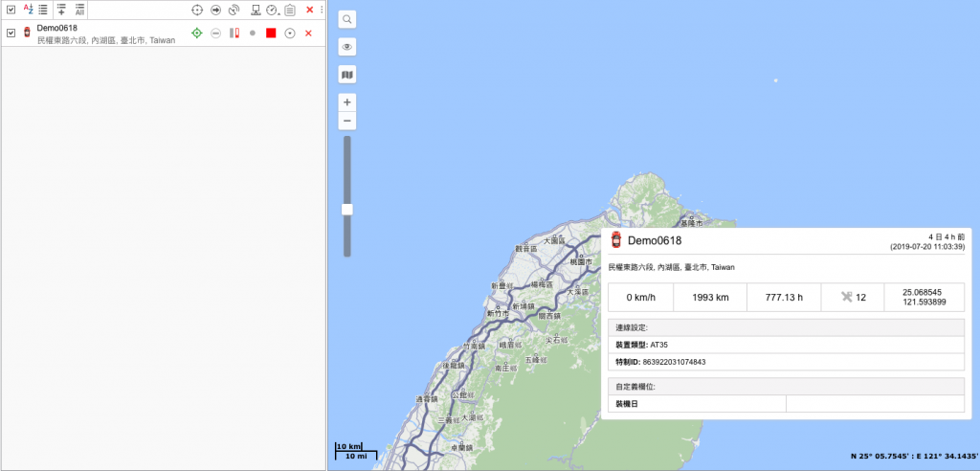Toggle the select-all units checkbox

tap(11, 10)
